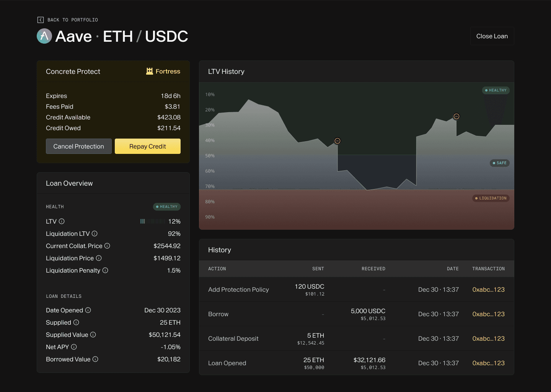Click the Borrowed Value $20,182
Image resolution: width=551 pixels, height=392 pixels.
click(x=169, y=359)
